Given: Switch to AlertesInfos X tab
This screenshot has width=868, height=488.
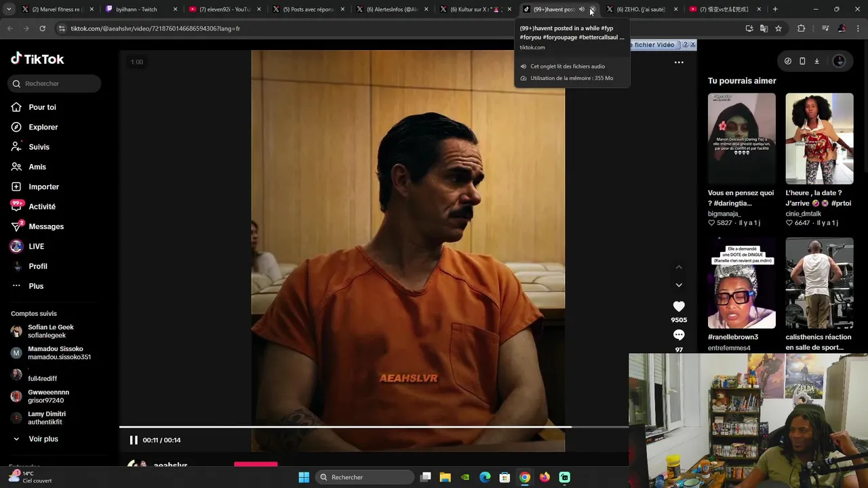Looking at the screenshot, I should coord(391,9).
